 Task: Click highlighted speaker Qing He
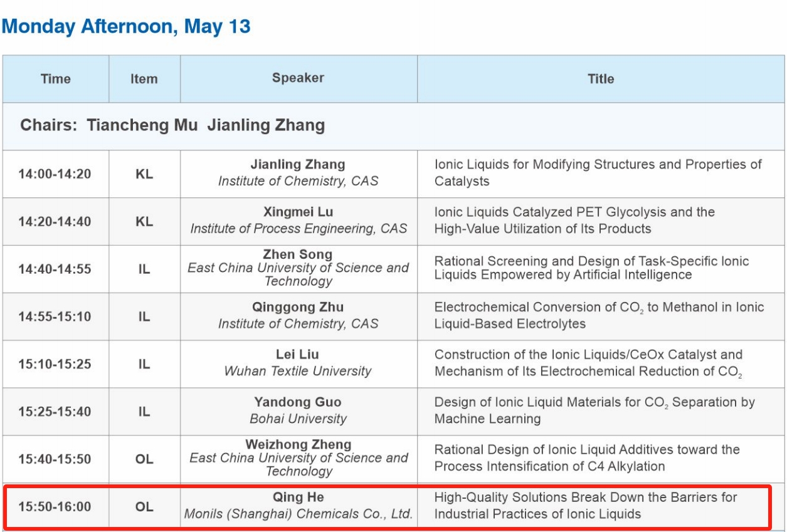tap(298, 498)
